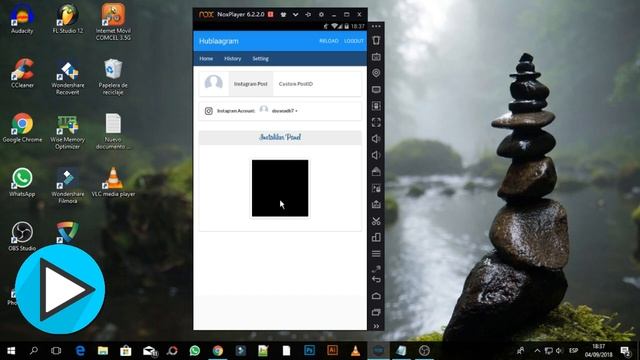Viewport: 640px width, 360px height.
Task: Open Wondershare Recoverit desktop shortcut
Action: [x=68, y=77]
